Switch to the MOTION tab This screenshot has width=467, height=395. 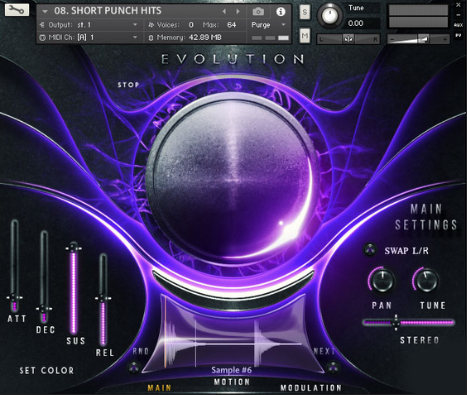pyautogui.click(x=232, y=382)
